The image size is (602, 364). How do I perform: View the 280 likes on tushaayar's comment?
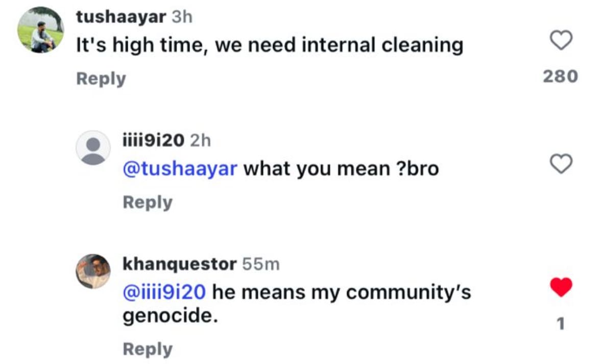click(560, 77)
